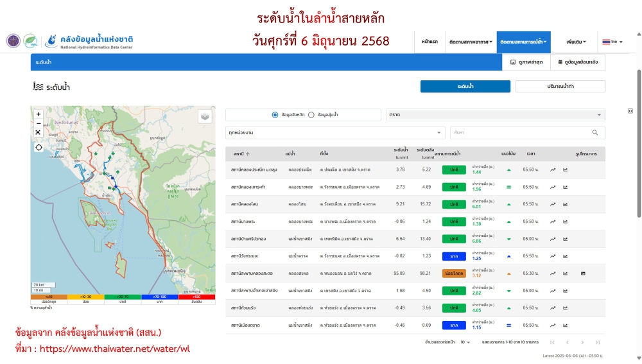Open cross-section chart for สถานีเมืองตราด row

coord(566,325)
